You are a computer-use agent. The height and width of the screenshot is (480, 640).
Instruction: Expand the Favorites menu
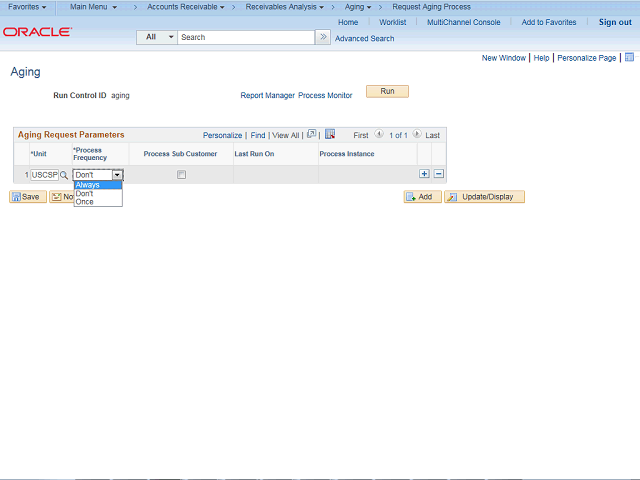27,7
